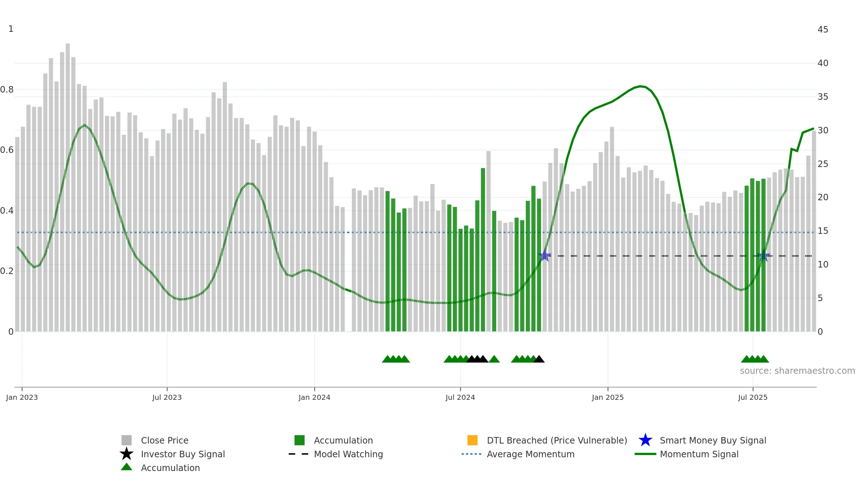Click the Model Watching legend text
This screenshot has width=868, height=488.
(x=348, y=454)
